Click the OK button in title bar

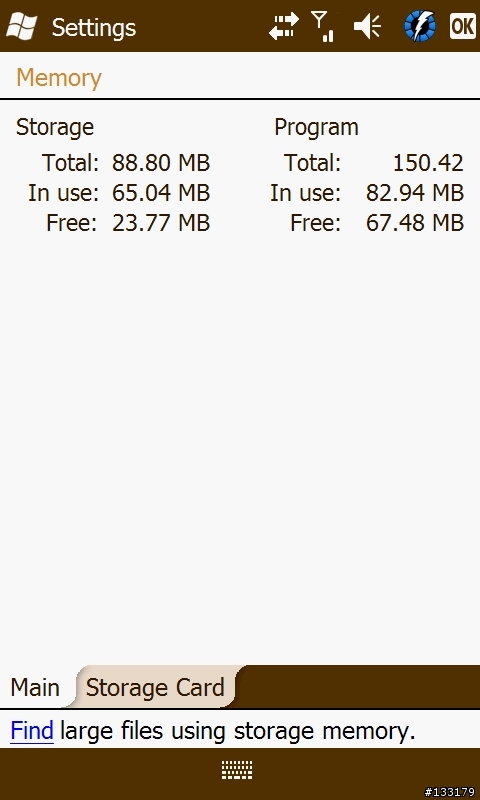pos(463,26)
